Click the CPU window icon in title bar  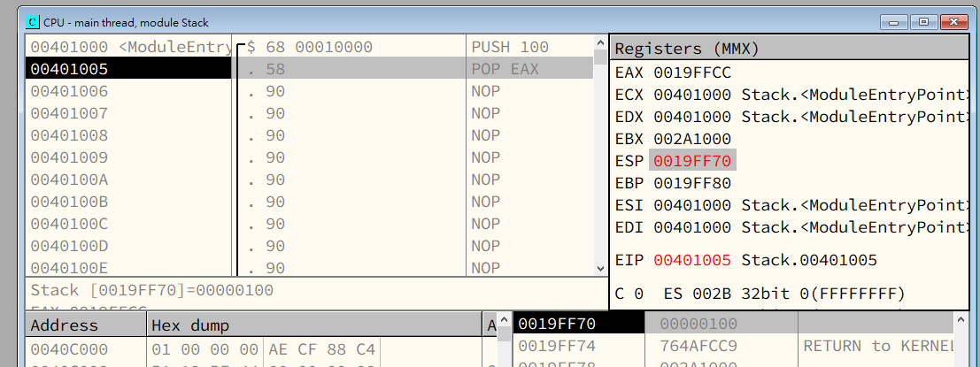tap(33, 22)
